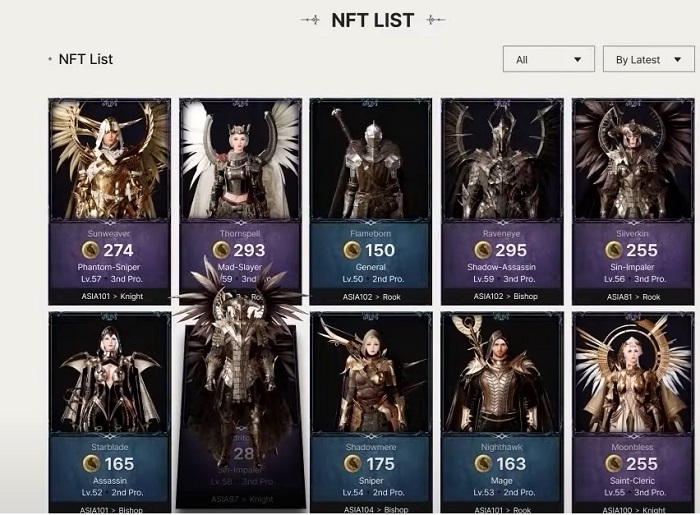This screenshot has height=515, width=700.
Task: Click the coin icon on Starblade card
Action: click(89, 464)
